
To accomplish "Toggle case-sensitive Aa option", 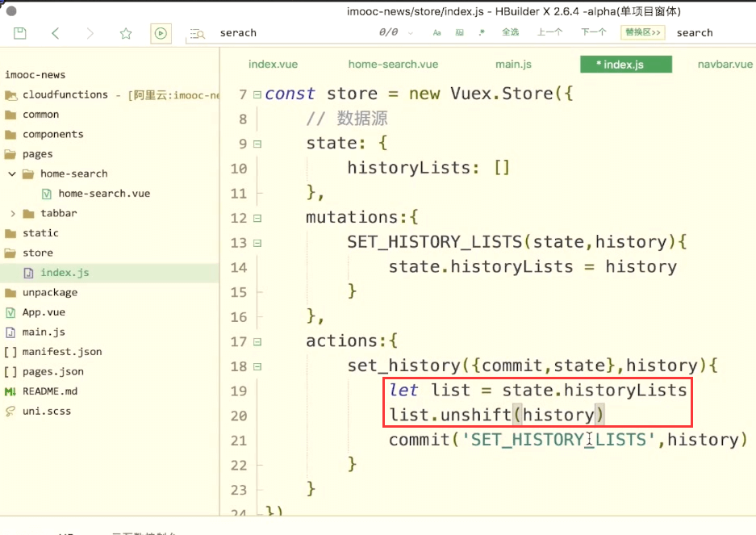I will [436, 33].
